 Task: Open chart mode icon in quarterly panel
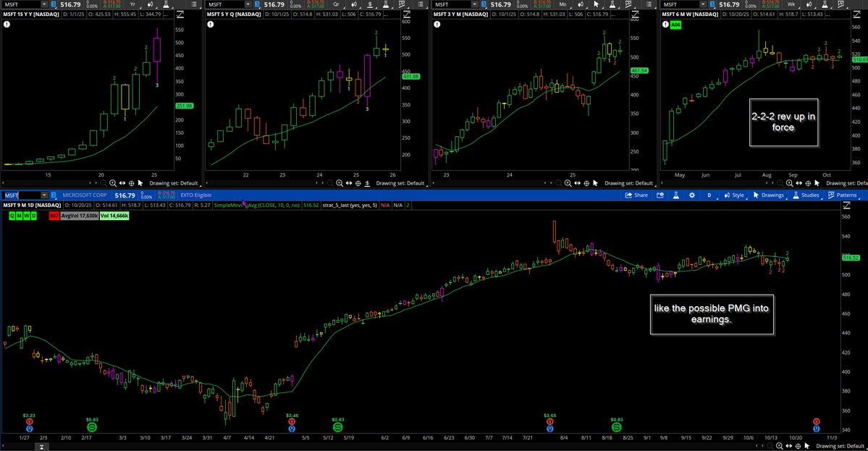click(354, 4)
